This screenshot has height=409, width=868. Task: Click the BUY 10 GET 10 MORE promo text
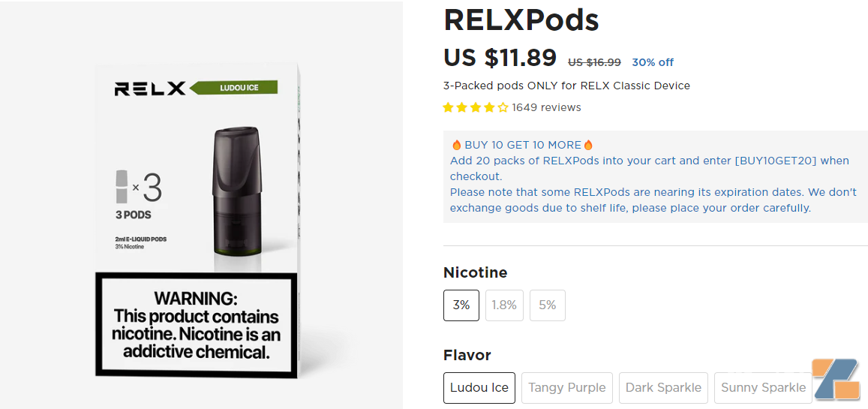(522, 145)
